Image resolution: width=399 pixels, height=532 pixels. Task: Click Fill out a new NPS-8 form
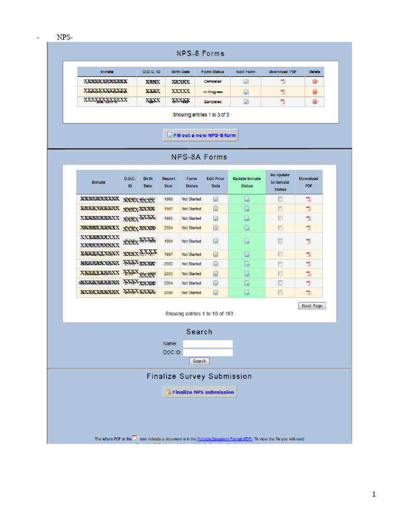201,135
